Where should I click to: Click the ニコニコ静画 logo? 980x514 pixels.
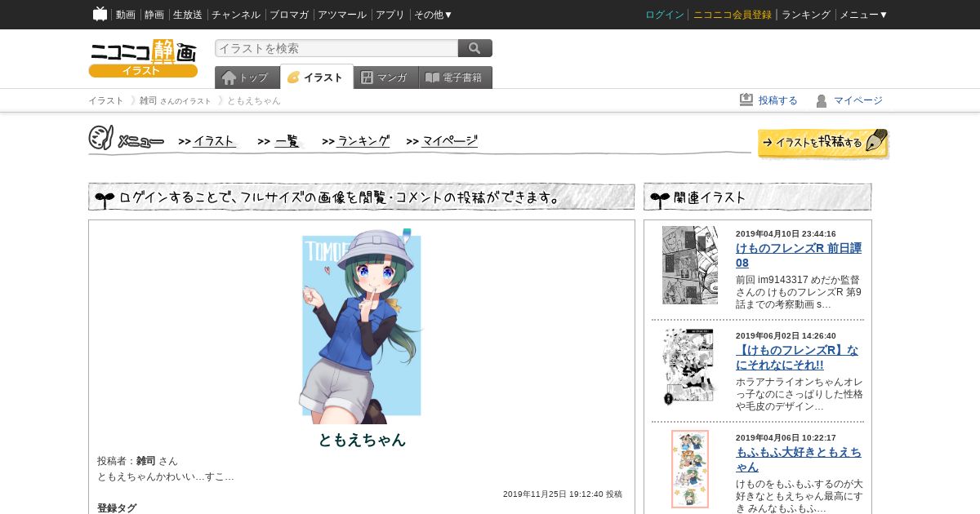click(x=143, y=58)
